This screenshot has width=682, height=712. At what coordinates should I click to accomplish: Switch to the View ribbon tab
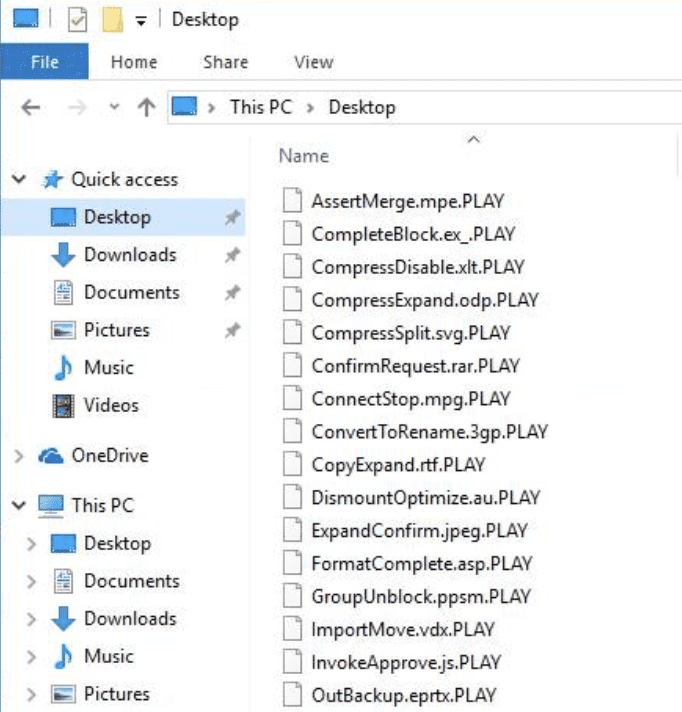coord(313,62)
